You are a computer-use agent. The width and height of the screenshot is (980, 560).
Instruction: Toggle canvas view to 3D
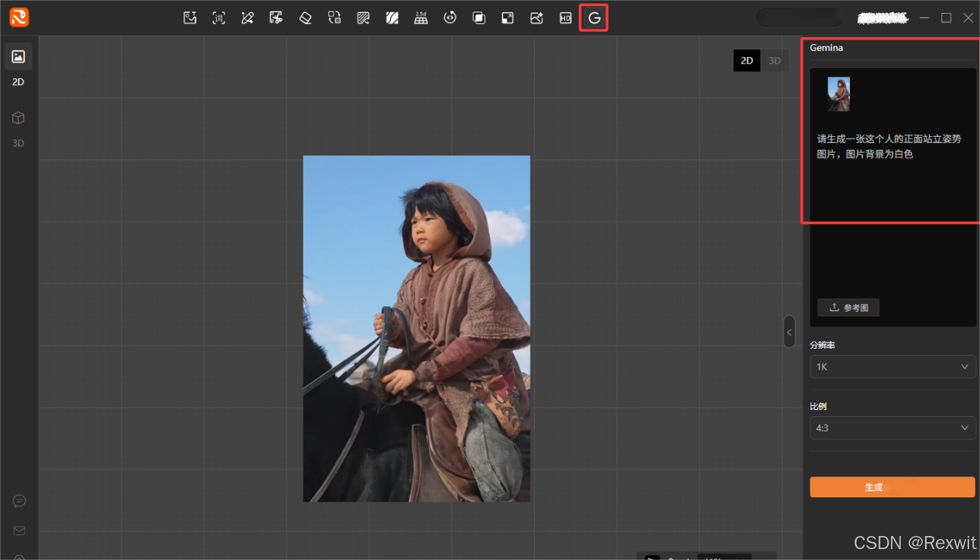click(775, 60)
